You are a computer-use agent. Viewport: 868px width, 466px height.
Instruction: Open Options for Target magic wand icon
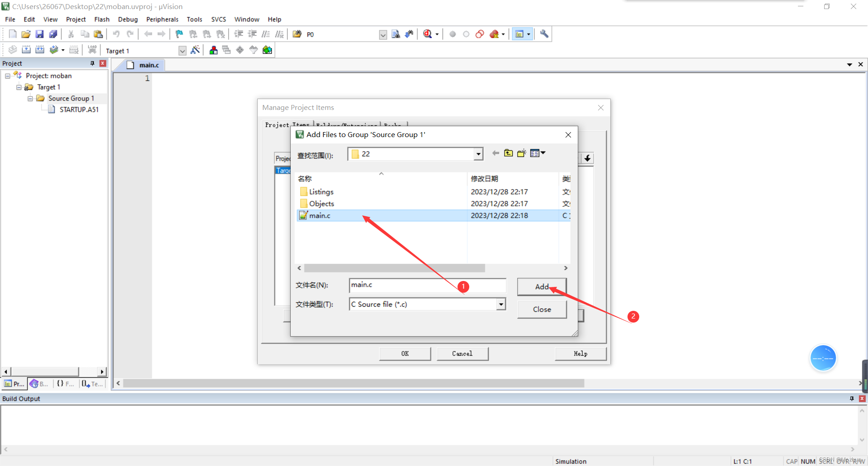[x=195, y=50]
